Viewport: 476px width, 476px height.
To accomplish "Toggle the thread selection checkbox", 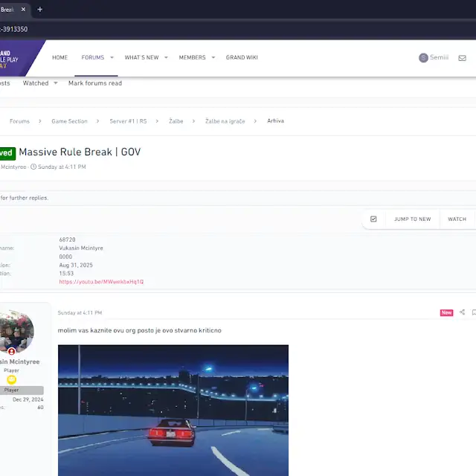I will click(373, 219).
